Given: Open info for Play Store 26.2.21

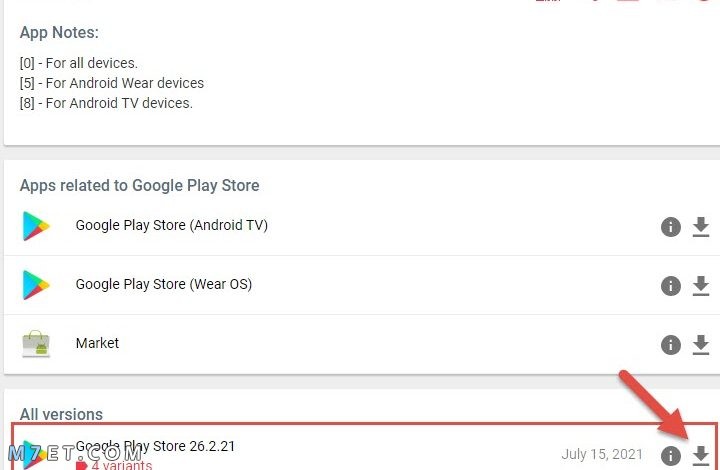Looking at the screenshot, I should 670,456.
